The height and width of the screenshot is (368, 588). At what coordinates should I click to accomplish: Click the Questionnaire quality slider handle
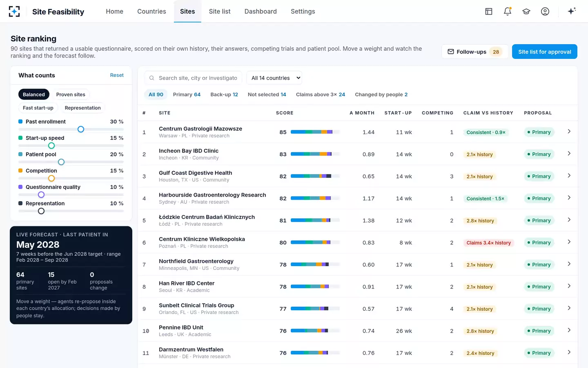click(41, 195)
